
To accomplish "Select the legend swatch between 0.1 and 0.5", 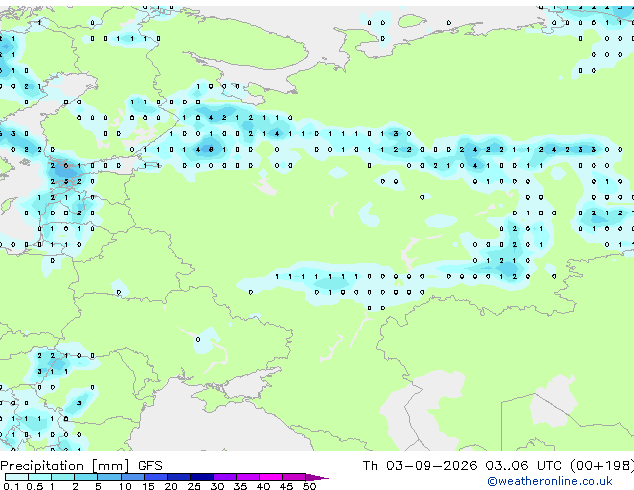I will pos(17,477).
